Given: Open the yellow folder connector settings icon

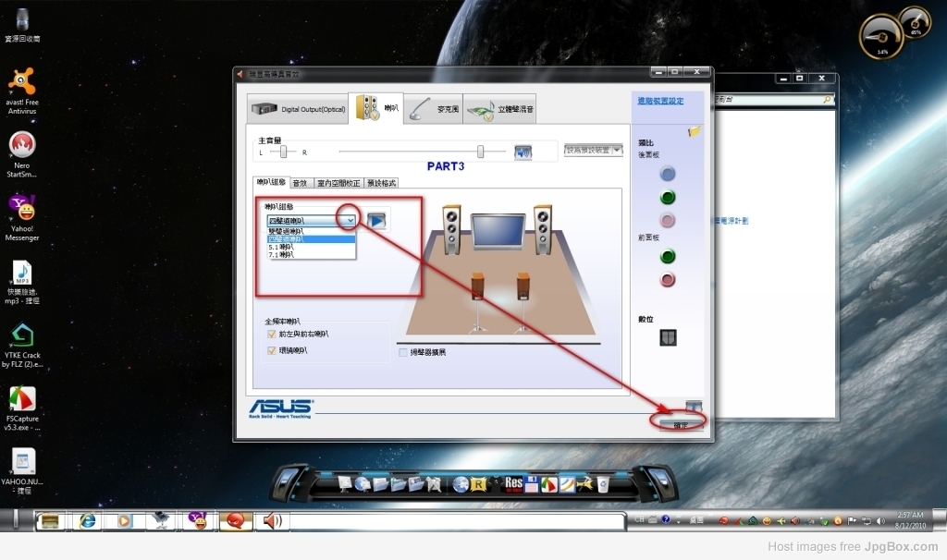Looking at the screenshot, I should click(x=694, y=131).
